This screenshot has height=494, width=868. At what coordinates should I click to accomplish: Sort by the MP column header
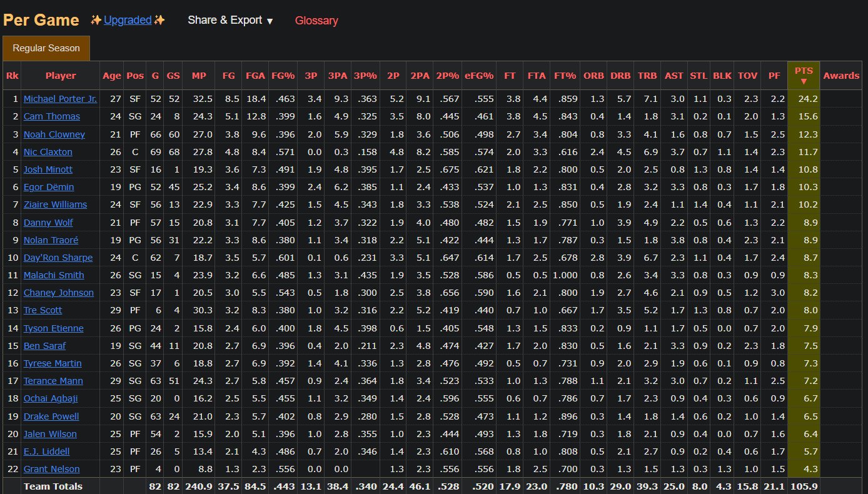[199, 76]
